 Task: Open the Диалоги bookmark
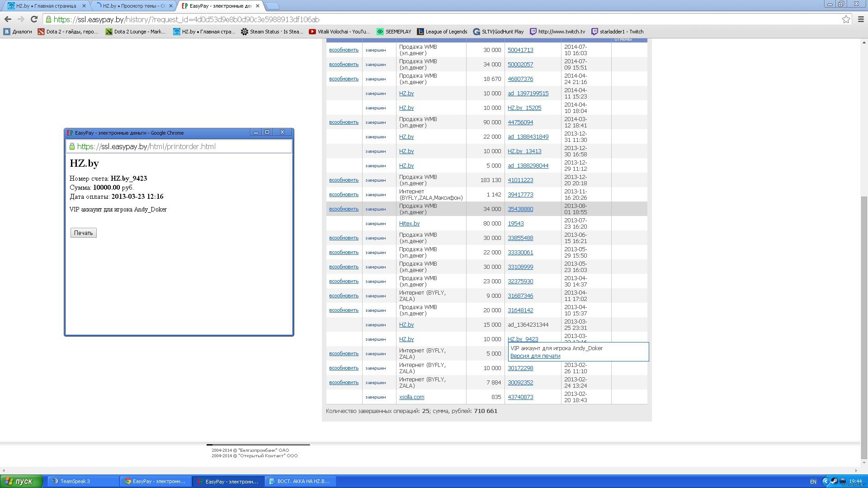click(18, 32)
